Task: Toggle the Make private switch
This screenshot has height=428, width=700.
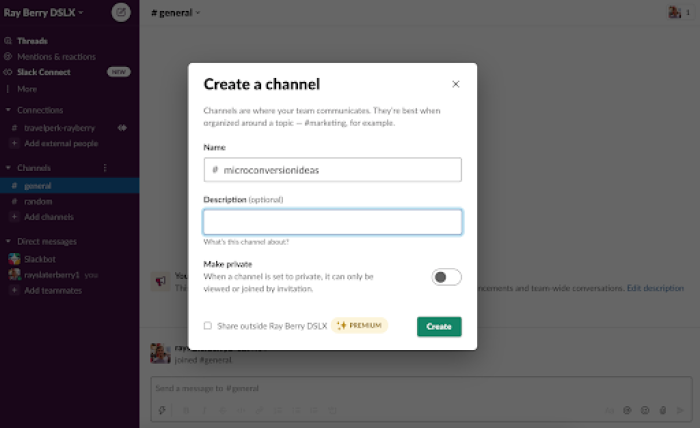Action: tap(446, 277)
